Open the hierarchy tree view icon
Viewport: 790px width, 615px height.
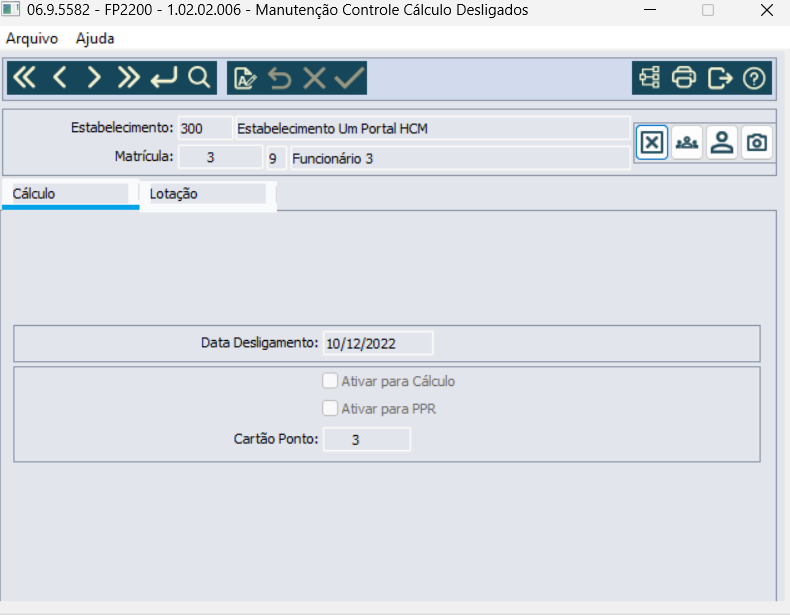tap(649, 78)
